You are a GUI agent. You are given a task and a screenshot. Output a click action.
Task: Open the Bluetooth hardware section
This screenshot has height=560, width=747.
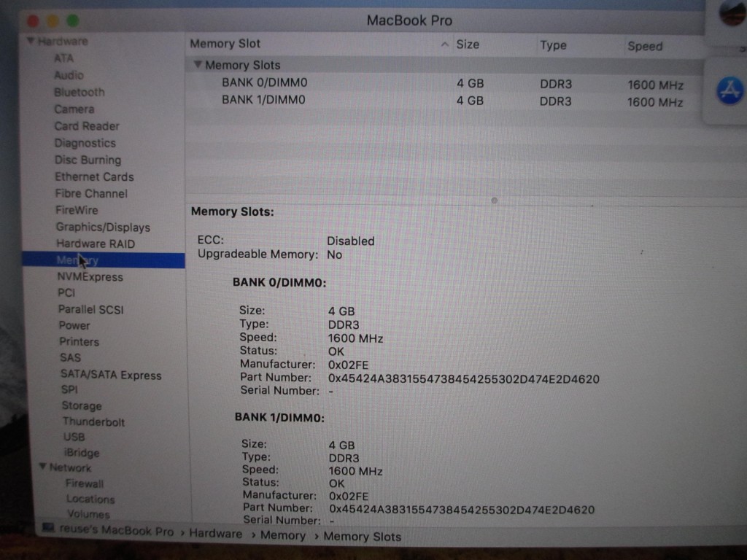pos(79,92)
